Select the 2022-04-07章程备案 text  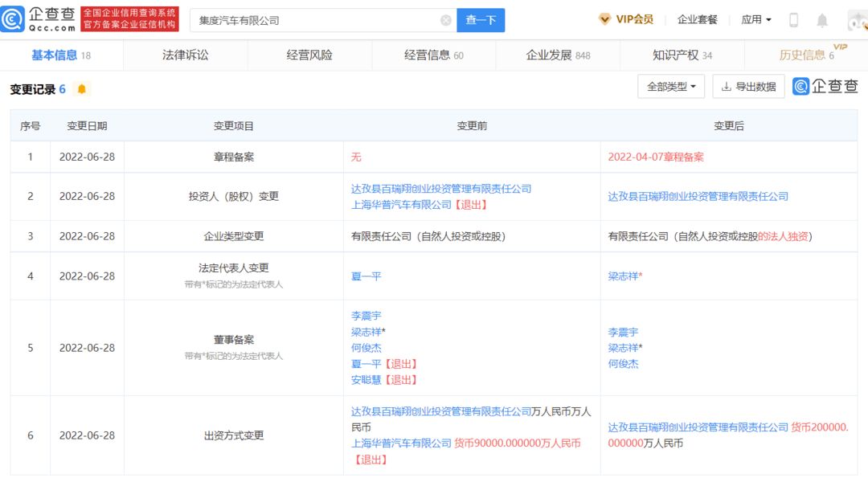click(x=656, y=157)
